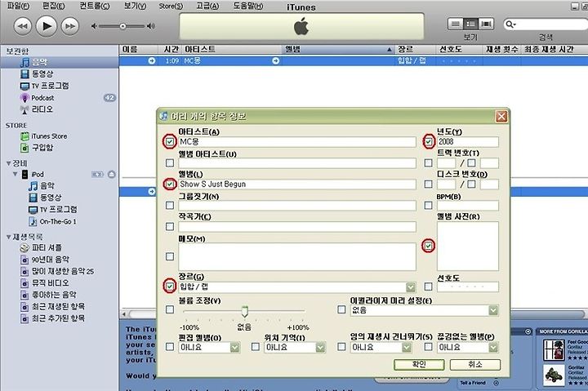Screen dimensions: 588x391
Task: Open the 위치 기억 dropdown
Action: (320, 348)
